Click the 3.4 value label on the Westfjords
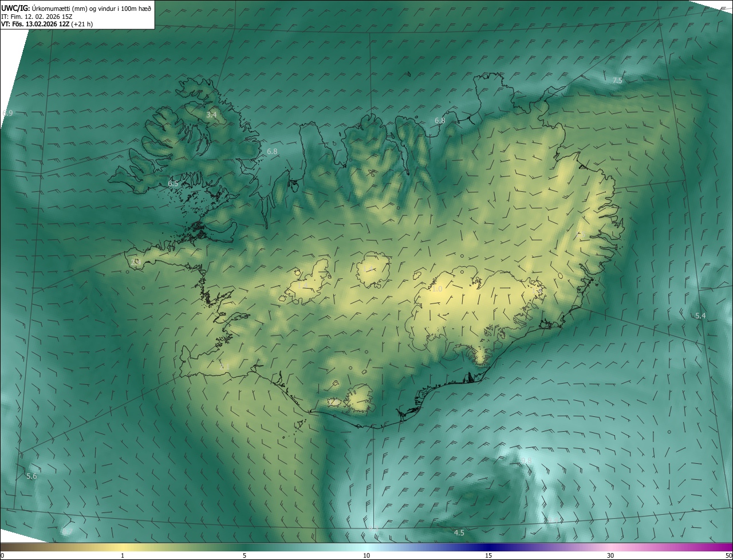The image size is (733, 560). coord(211,115)
